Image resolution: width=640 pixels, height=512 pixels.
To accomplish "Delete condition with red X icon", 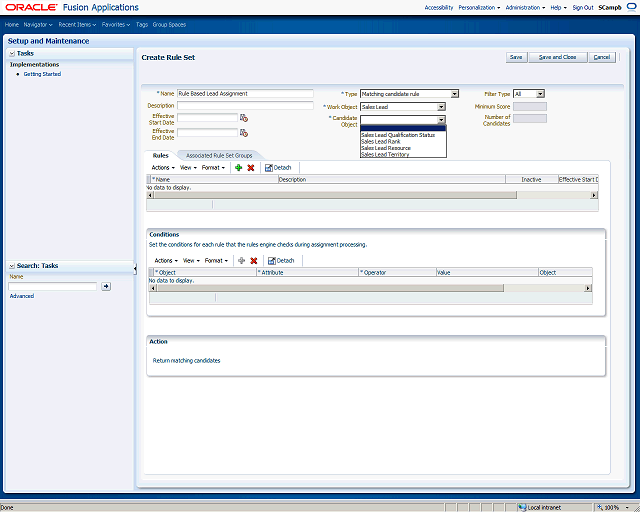I will (253, 260).
